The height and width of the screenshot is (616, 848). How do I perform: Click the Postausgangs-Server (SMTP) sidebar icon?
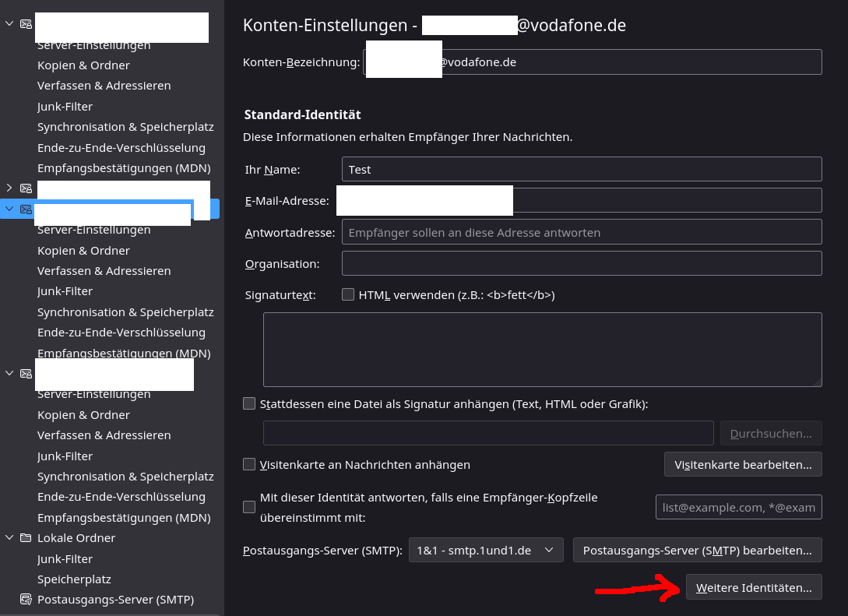tap(26, 599)
